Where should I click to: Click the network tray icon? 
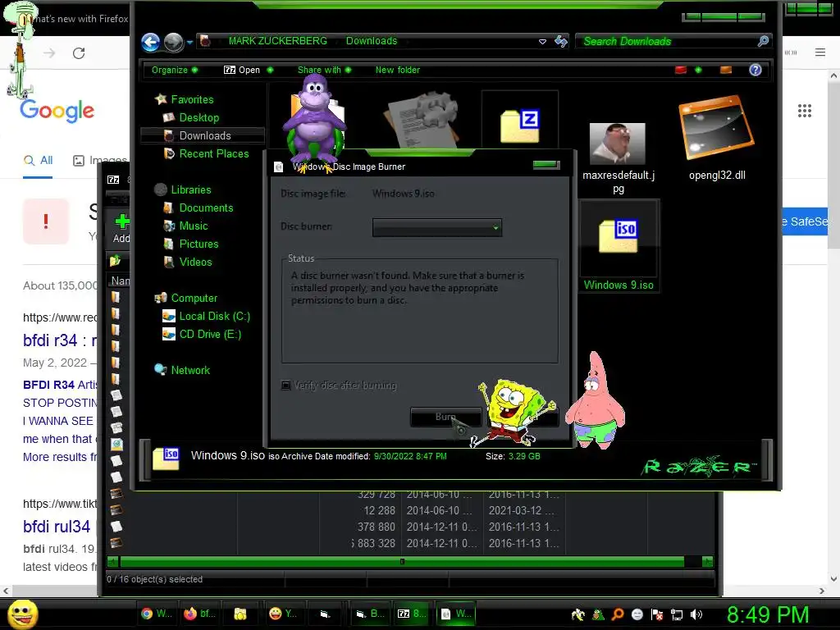point(677,614)
